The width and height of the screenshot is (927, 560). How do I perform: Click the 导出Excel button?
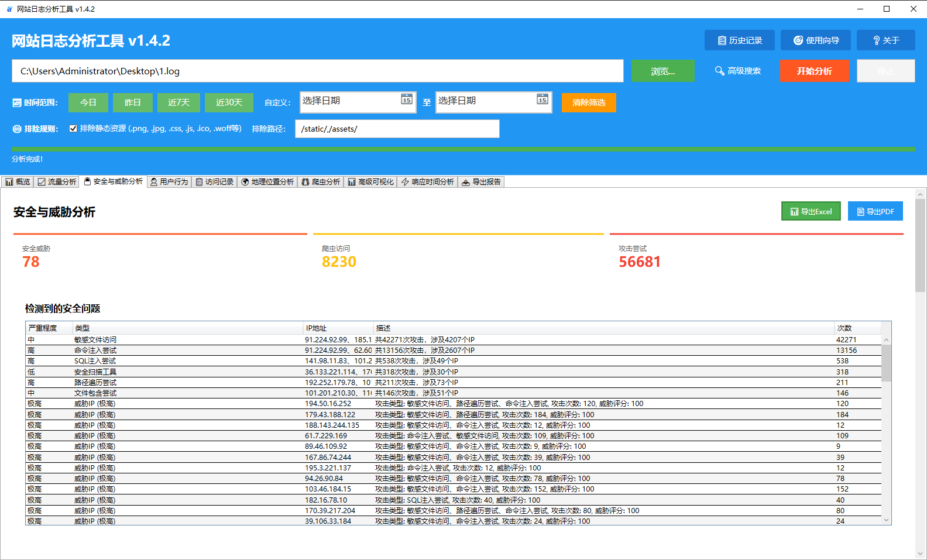[811, 211]
